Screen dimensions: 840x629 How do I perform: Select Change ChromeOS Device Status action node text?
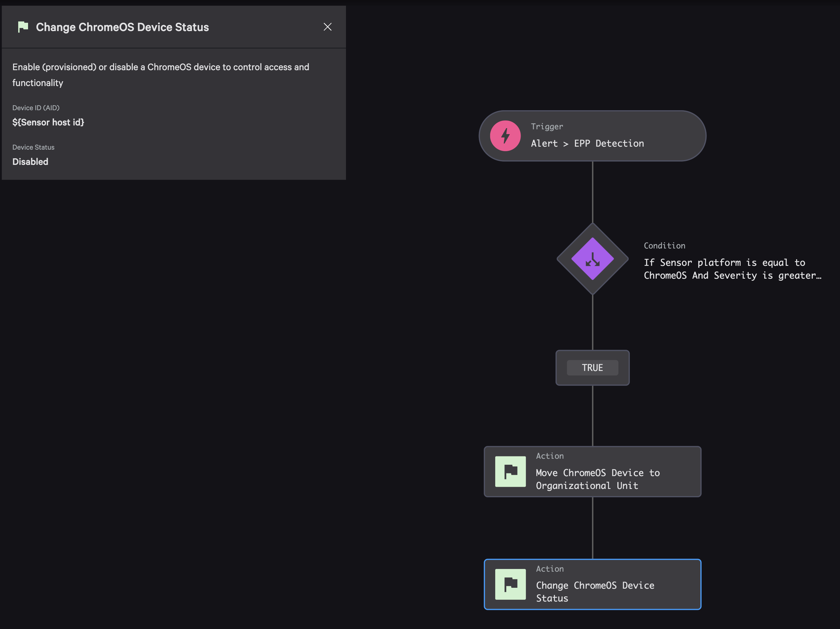click(x=595, y=592)
